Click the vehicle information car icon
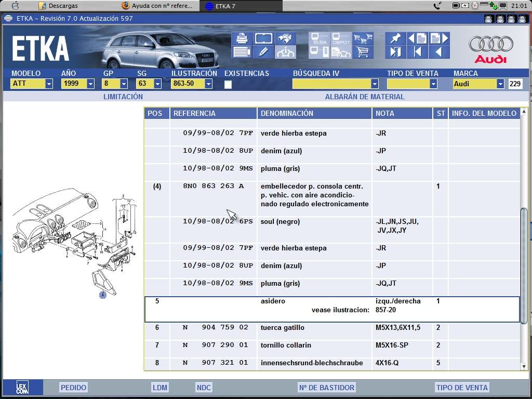The width and height of the screenshot is (532, 399). pyautogui.click(x=285, y=52)
